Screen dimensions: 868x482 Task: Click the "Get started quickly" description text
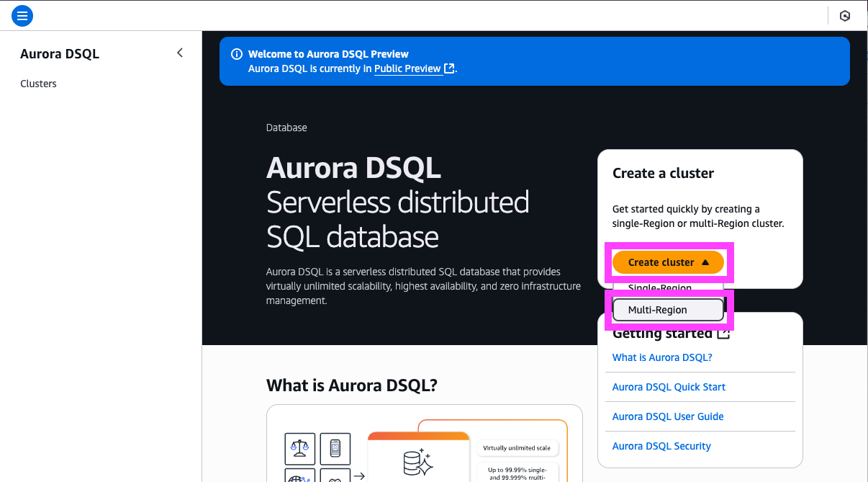point(698,216)
